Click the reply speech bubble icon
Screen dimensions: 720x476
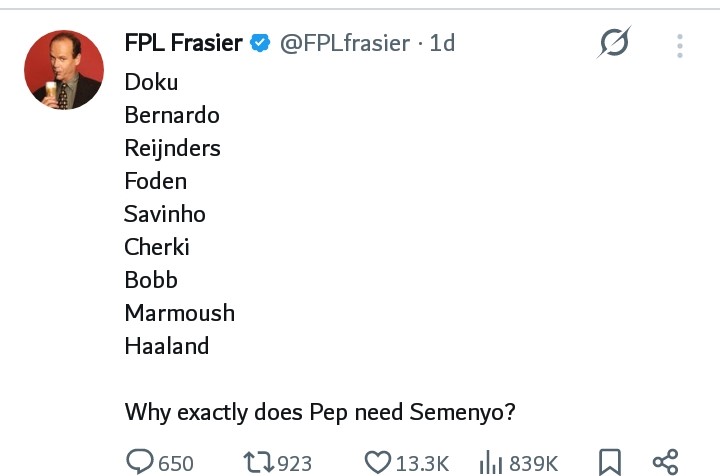click(140, 462)
